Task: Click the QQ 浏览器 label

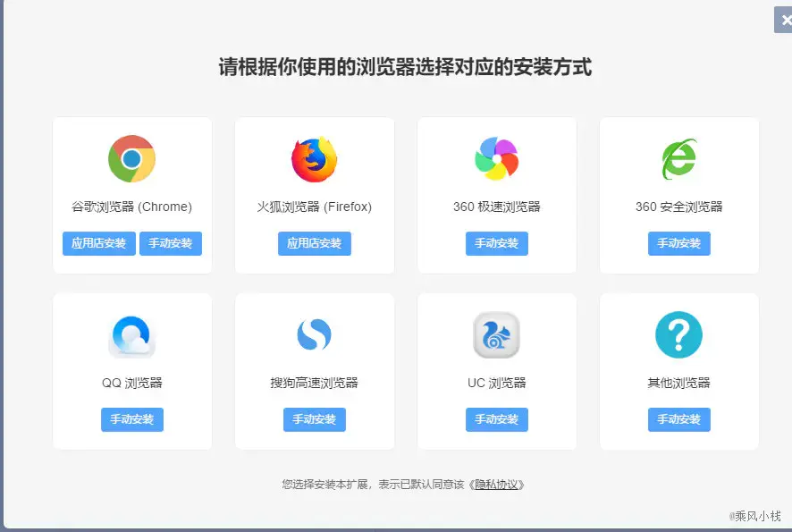Action: click(x=131, y=383)
